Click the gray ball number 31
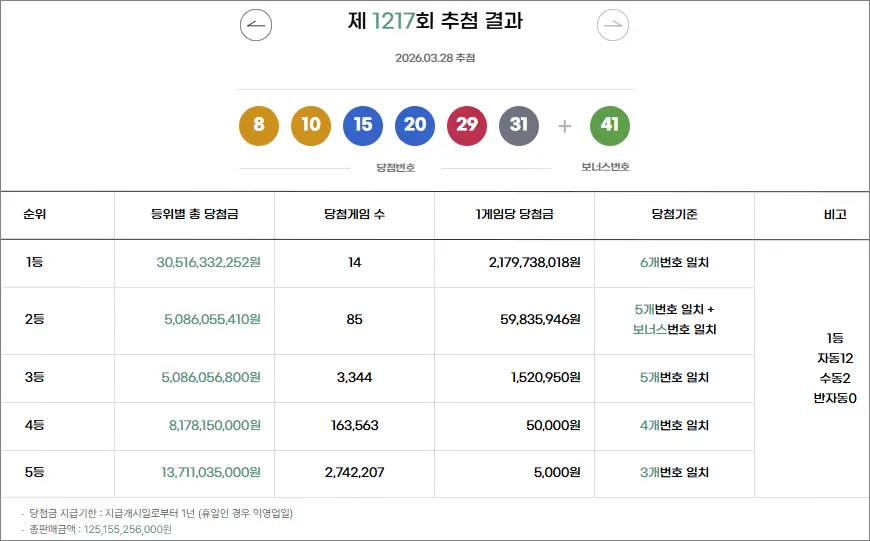 point(519,125)
